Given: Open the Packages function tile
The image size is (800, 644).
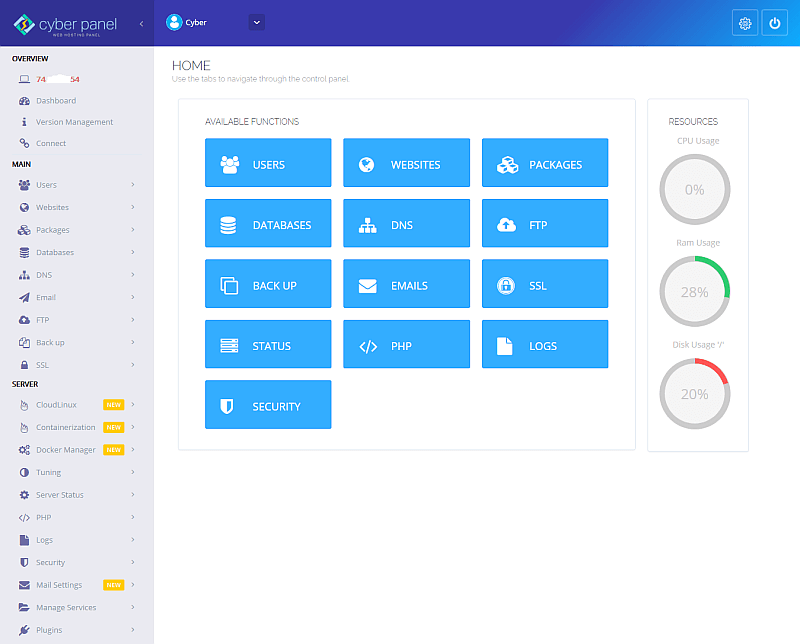Looking at the screenshot, I should pos(545,164).
